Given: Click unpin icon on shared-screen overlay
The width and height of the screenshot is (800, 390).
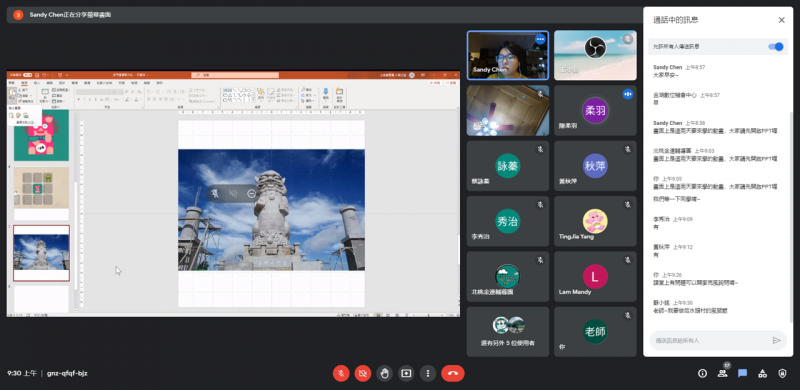Looking at the screenshot, I should 234,193.
